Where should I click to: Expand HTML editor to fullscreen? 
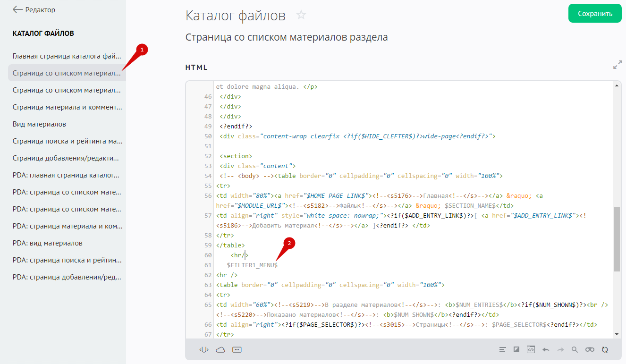(x=617, y=65)
